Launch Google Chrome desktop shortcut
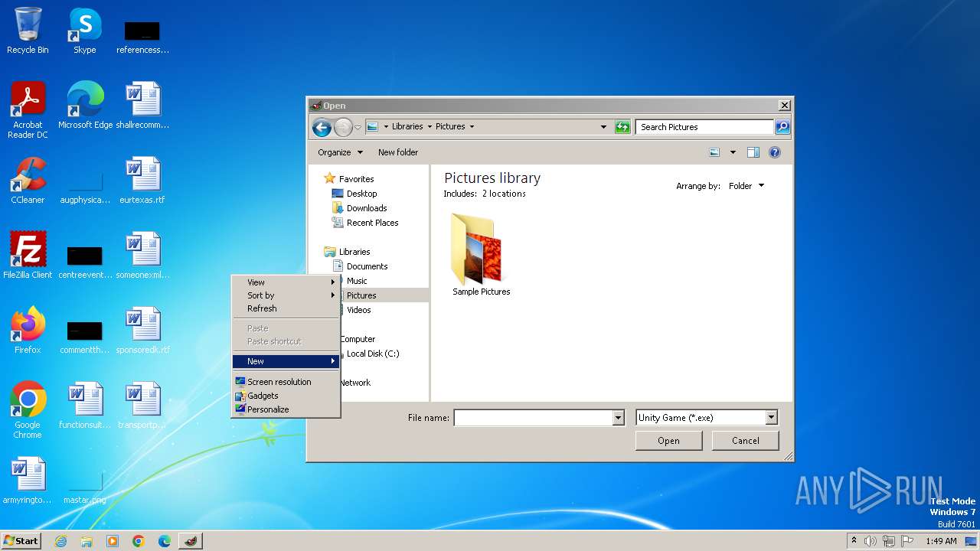The width and height of the screenshot is (980, 551). click(28, 410)
